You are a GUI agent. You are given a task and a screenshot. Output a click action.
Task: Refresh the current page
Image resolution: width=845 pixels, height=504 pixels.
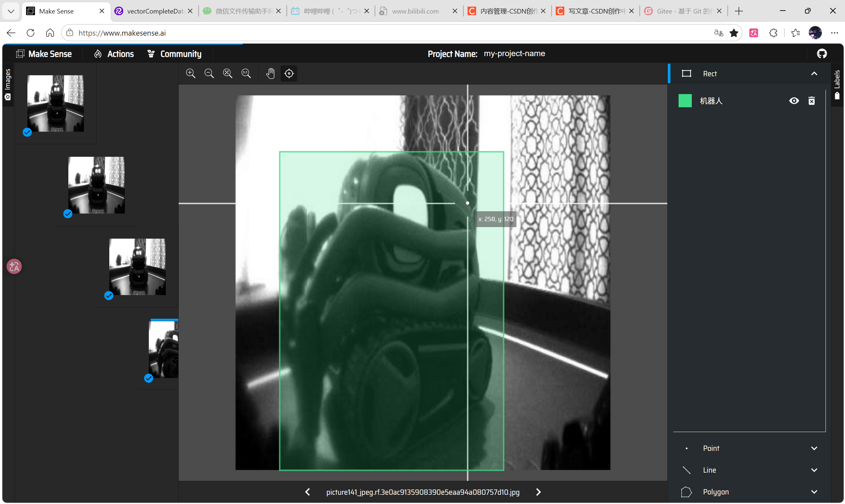31,33
